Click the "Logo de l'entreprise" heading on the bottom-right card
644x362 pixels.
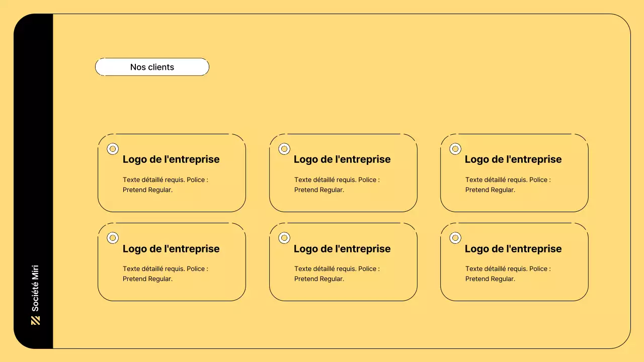(513, 248)
